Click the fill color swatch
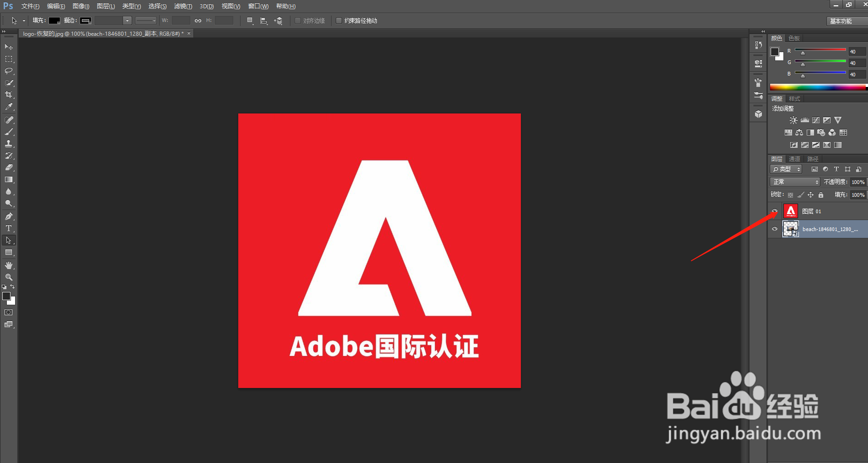The image size is (868, 463). click(x=54, y=21)
